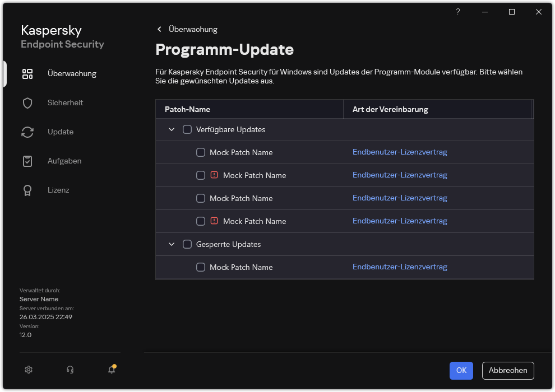Collapse the Gesperrte Updates section
Screen dimensions: 555x392
click(172, 244)
